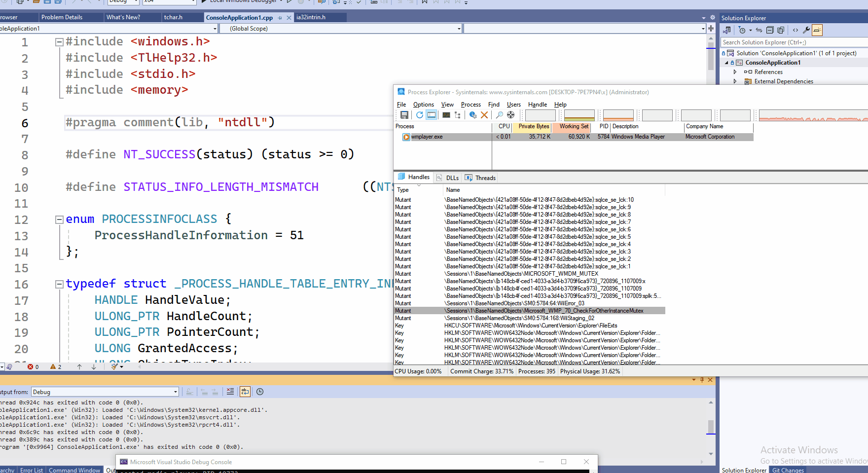868x473 pixels.
Task: Click Pending Changes Filter clock icon
Action: [742, 30]
